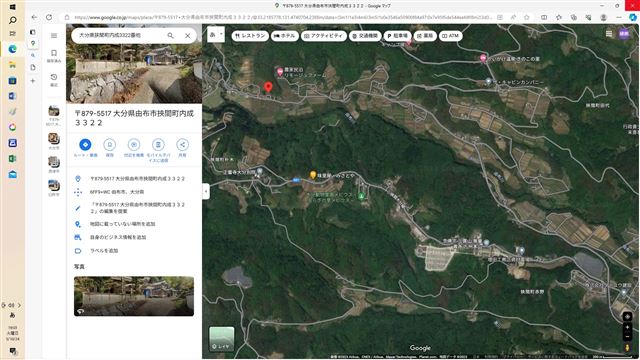Open the input language dropdown on map

[x=216, y=35]
